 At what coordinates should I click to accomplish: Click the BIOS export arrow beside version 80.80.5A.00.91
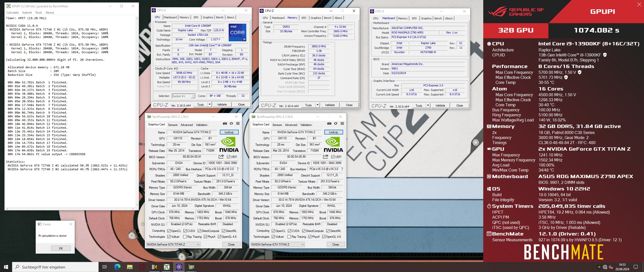221,156
